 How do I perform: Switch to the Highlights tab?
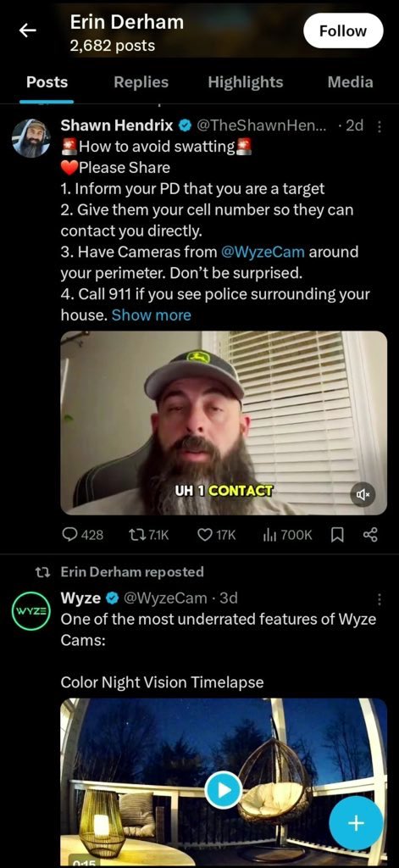(x=245, y=82)
